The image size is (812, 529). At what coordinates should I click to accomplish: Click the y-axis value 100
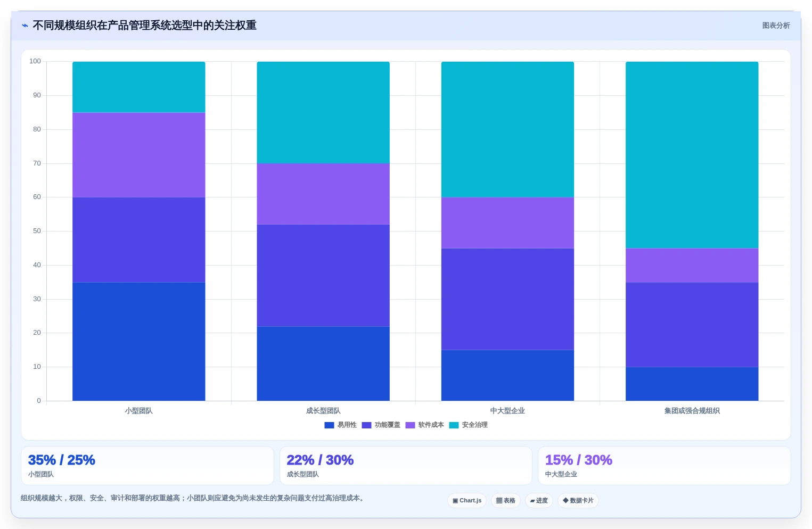coord(35,62)
